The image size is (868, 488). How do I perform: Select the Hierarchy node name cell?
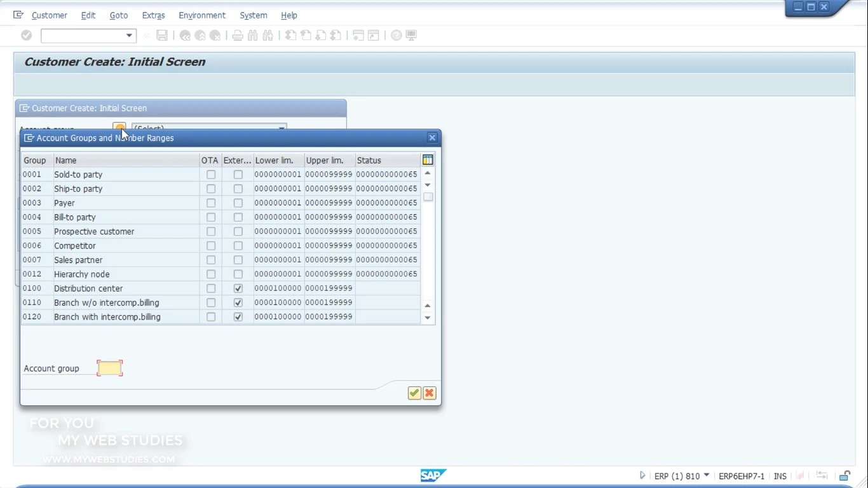click(x=126, y=274)
